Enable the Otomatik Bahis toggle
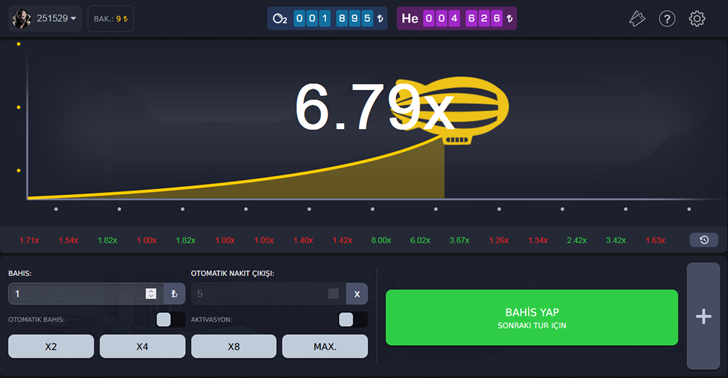 [x=170, y=319]
